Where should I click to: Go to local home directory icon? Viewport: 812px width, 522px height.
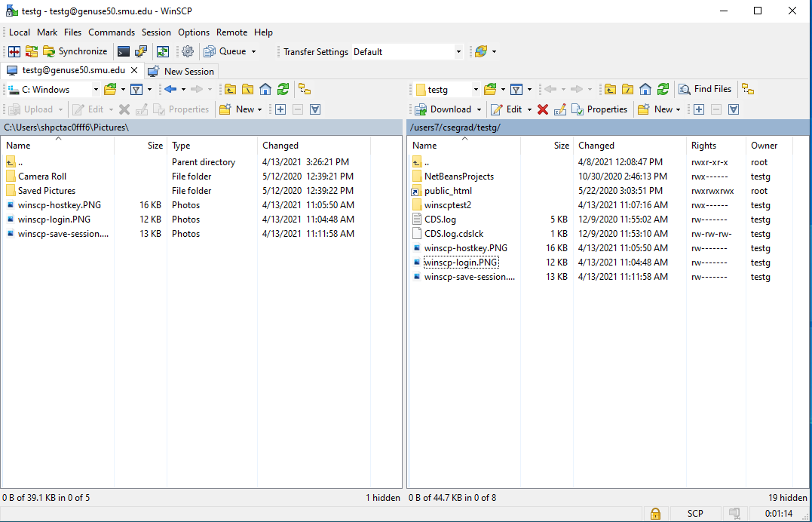coord(265,90)
